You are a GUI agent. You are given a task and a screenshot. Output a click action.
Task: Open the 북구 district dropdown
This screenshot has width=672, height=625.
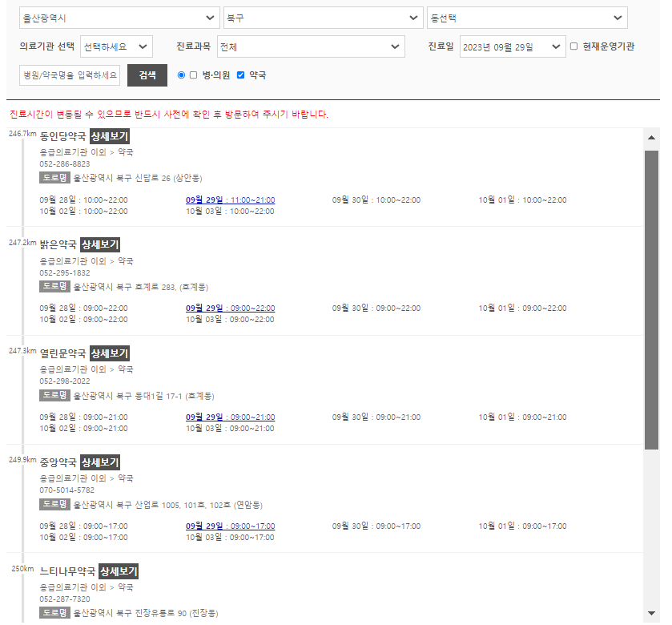(x=323, y=18)
